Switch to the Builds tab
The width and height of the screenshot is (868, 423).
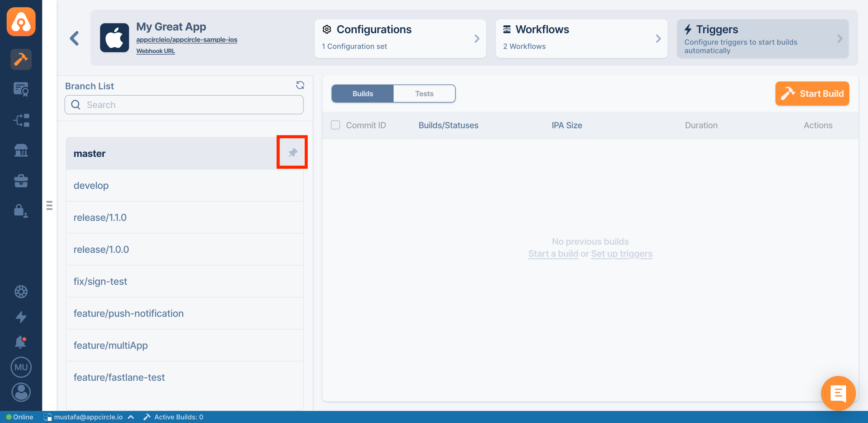[363, 94]
